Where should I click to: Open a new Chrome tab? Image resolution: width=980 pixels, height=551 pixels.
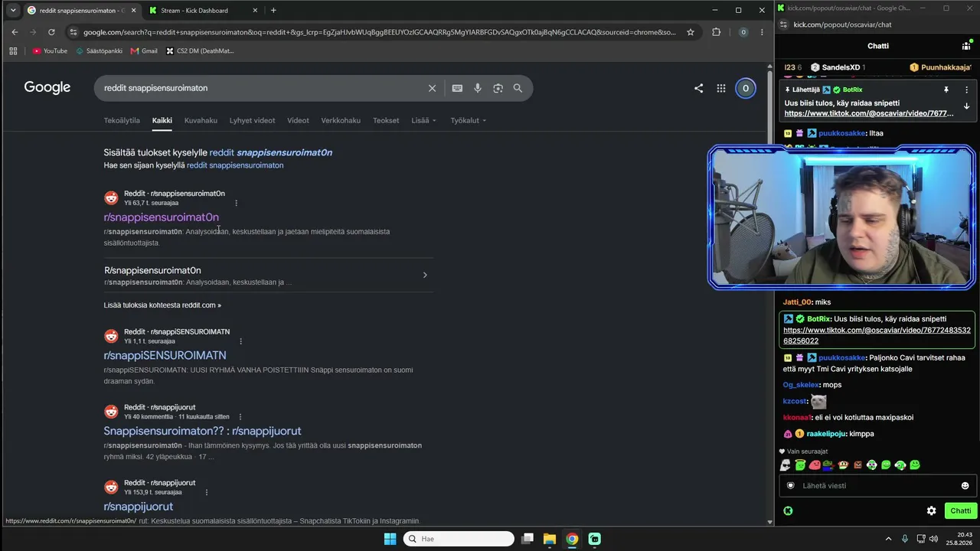273,10
